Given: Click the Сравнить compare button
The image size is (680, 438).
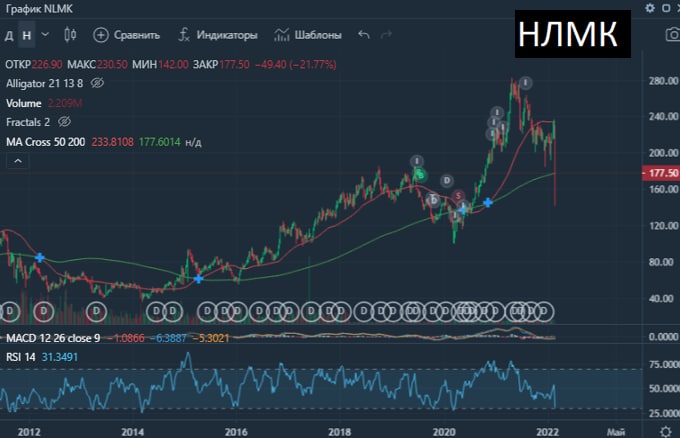Looking at the screenshot, I should (127, 35).
